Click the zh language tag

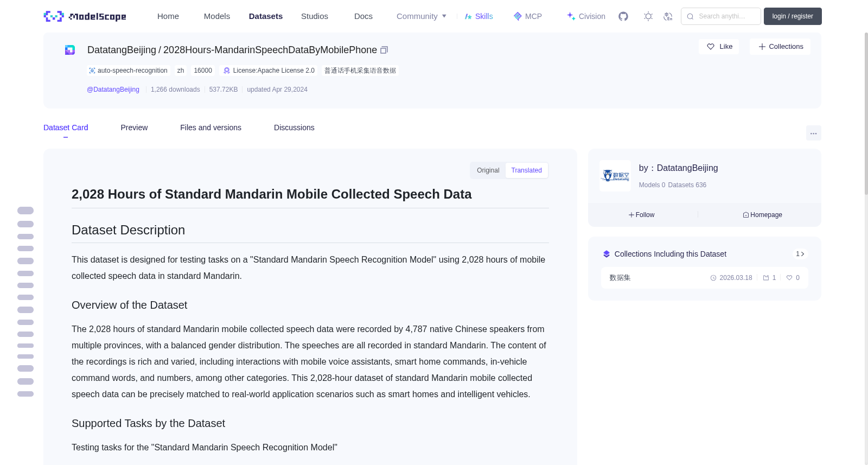pyautogui.click(x=181, y=71)
